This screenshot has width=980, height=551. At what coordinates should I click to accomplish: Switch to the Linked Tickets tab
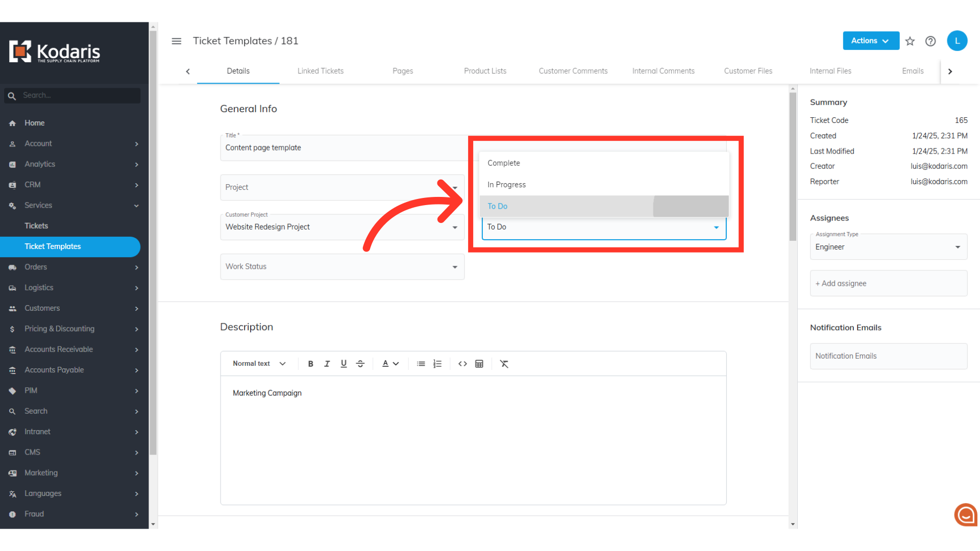(x=321, y=71)
